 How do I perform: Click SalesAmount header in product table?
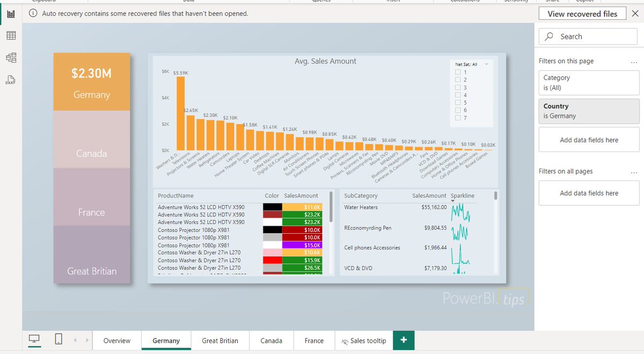[301, 196]
